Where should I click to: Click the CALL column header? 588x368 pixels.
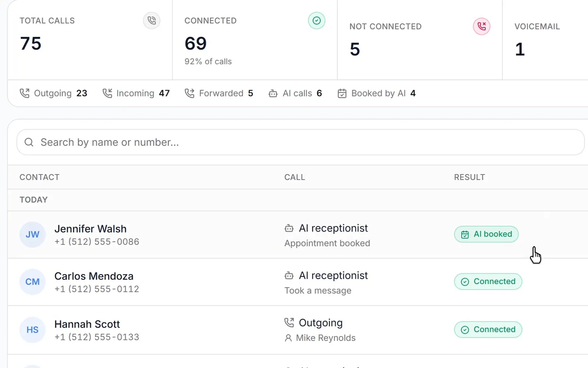point(295,177)
